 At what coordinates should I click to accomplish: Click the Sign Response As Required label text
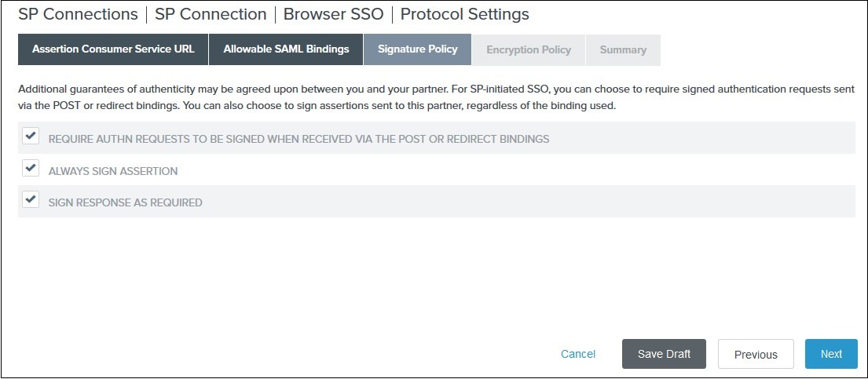pyautogui.click(x=126, y=202)
